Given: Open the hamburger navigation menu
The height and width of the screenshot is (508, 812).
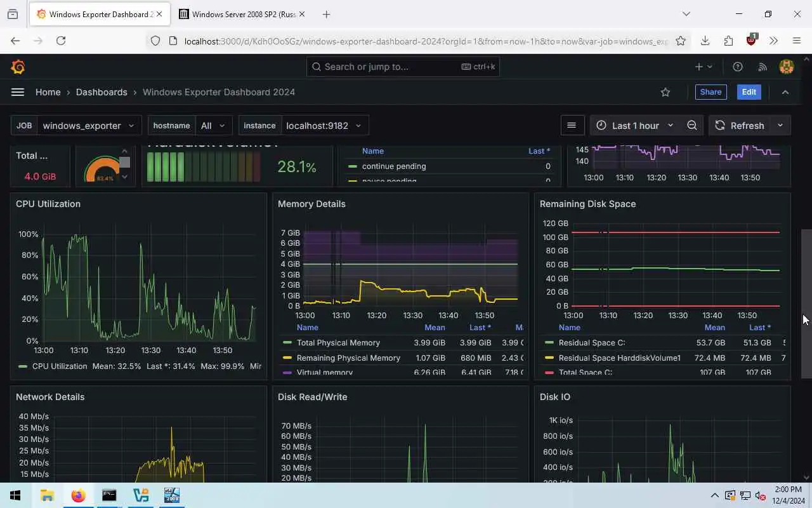Looking at the screenshot, I should click(18, 92).
